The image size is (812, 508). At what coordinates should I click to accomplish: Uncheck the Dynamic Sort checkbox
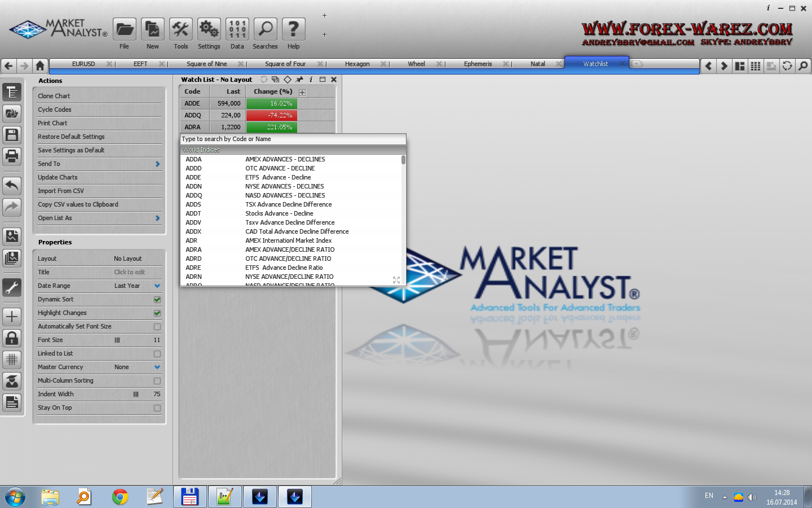(157, 300)
